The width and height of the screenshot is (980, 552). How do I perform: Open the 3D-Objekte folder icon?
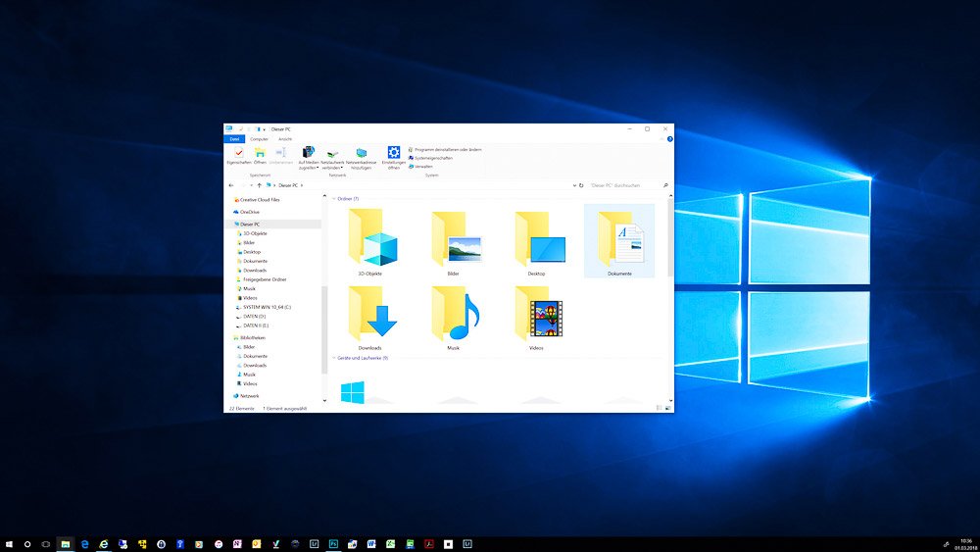(369, 239)
